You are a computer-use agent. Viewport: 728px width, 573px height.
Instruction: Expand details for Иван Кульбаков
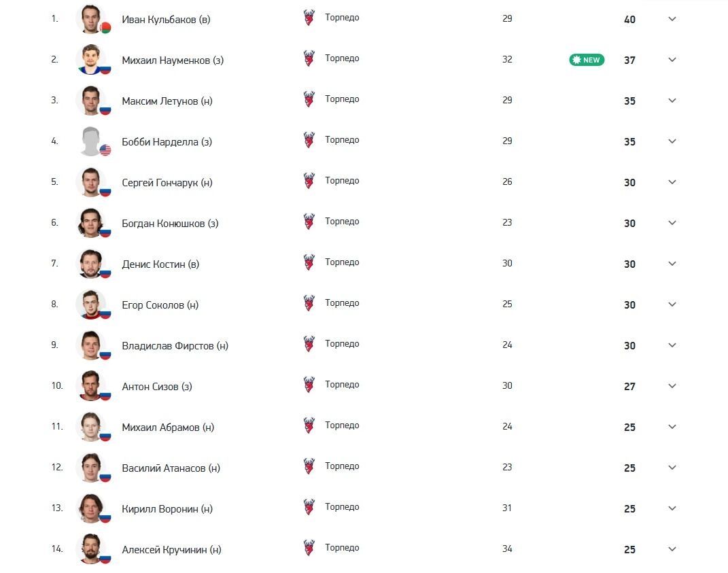click(x=672, y=19)
